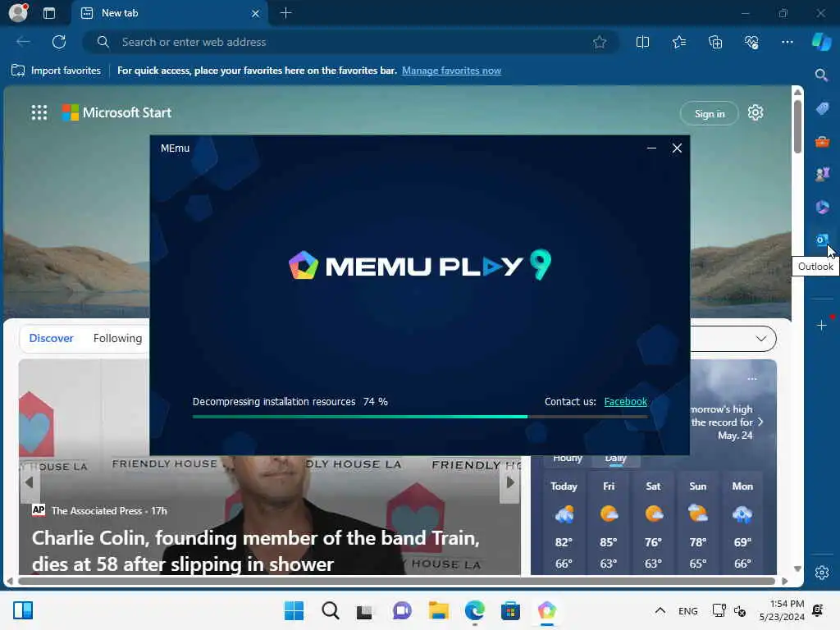
Task: Open the tab actions menu icon
Action: 48,13
